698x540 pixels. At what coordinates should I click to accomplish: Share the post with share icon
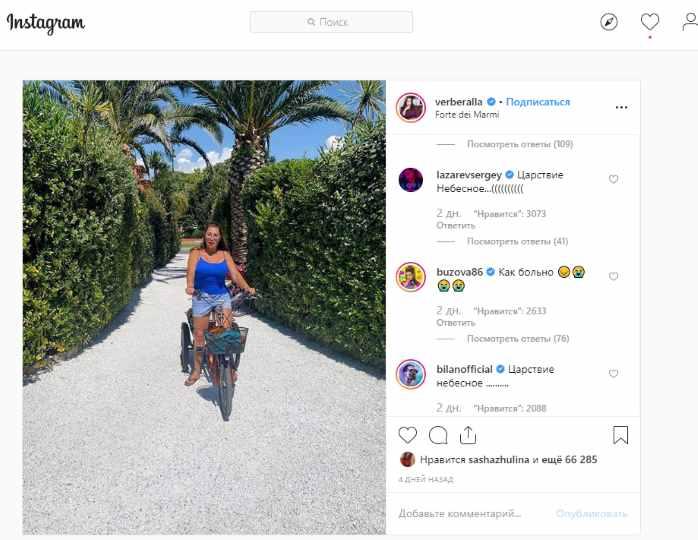pyautogui.click(x=468, y=435)
